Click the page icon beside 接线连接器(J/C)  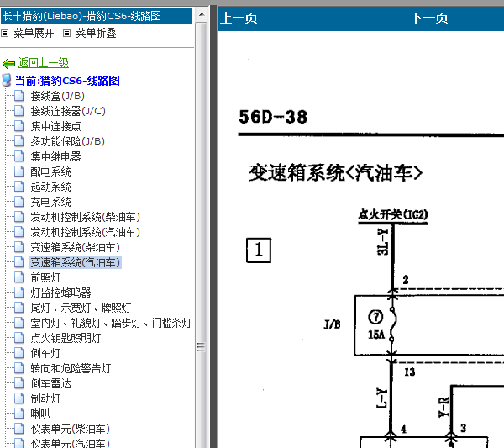coord(19,111)
